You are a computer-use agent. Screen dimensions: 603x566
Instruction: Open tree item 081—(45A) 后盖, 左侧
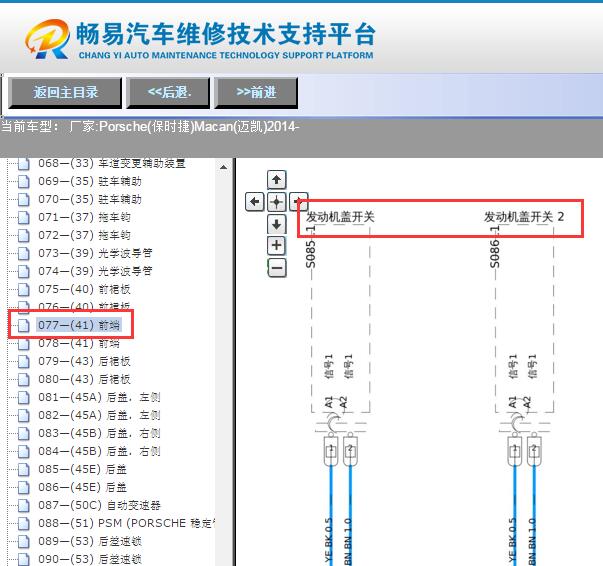(x=99, y=397)
